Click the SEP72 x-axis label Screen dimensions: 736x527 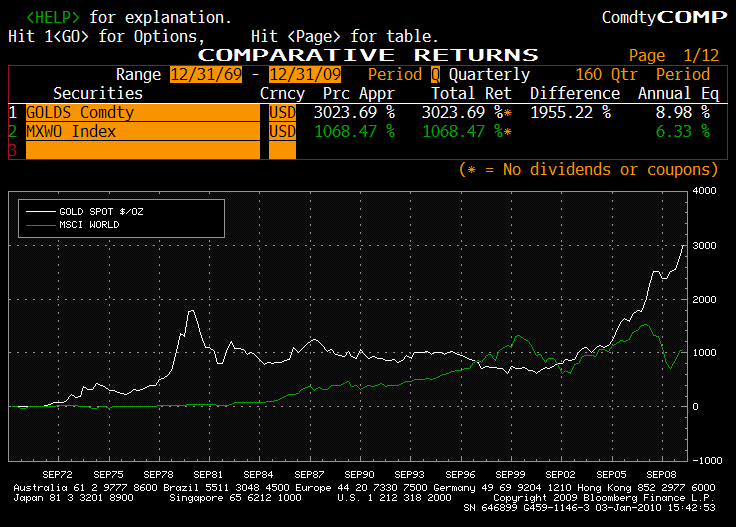pyautogui.click(x=57, y=474)
